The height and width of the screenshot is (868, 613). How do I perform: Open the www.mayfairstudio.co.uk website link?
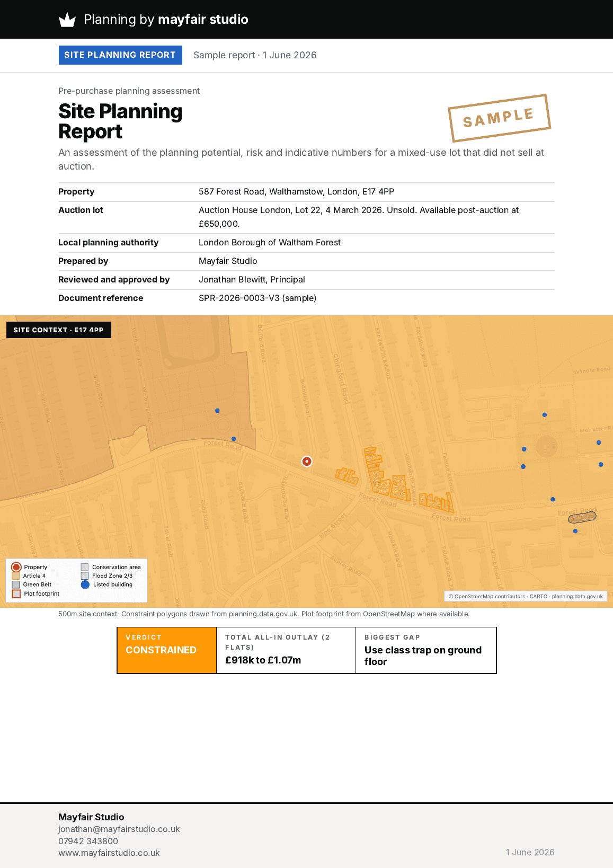109,853
